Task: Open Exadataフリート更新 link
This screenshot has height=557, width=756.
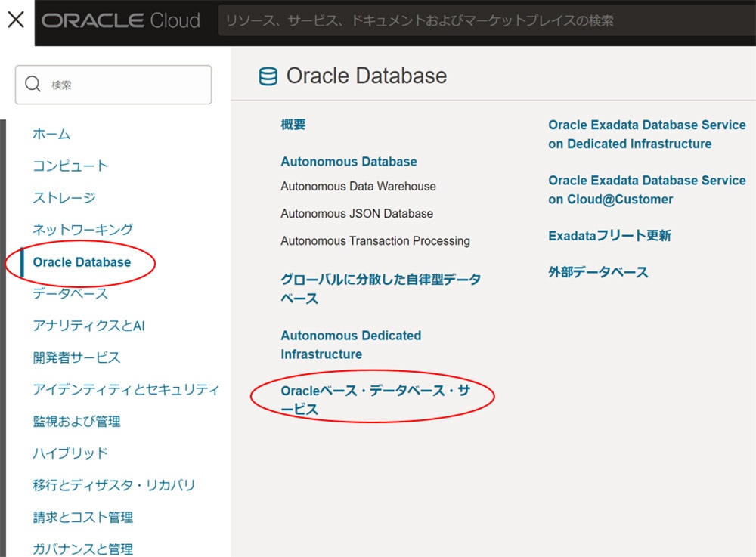Action: coord(609,235)
